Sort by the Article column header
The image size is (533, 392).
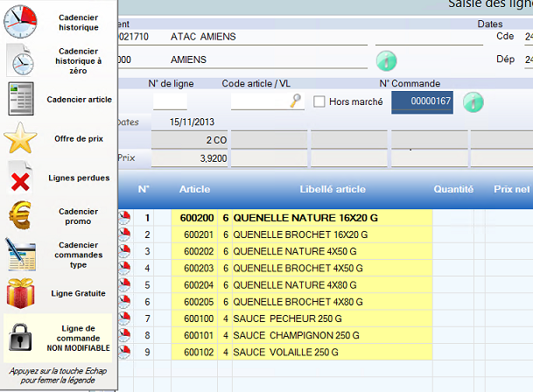[x=194, y=189]
